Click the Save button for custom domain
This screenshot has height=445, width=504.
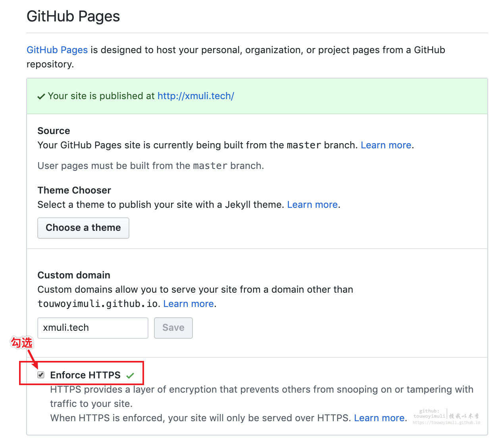coord(173,328)
